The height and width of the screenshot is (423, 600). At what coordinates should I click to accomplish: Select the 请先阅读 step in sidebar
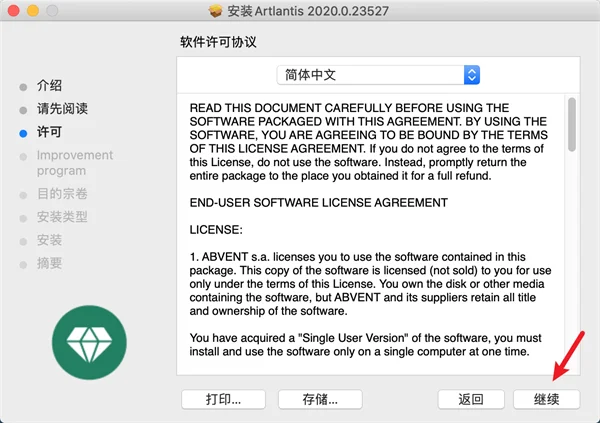coord(62,109)
